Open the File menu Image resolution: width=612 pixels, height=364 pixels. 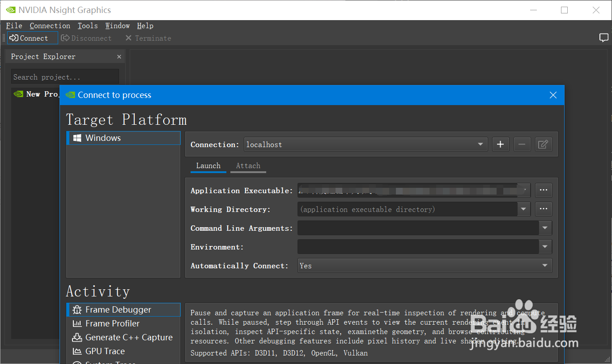point(14,26)
